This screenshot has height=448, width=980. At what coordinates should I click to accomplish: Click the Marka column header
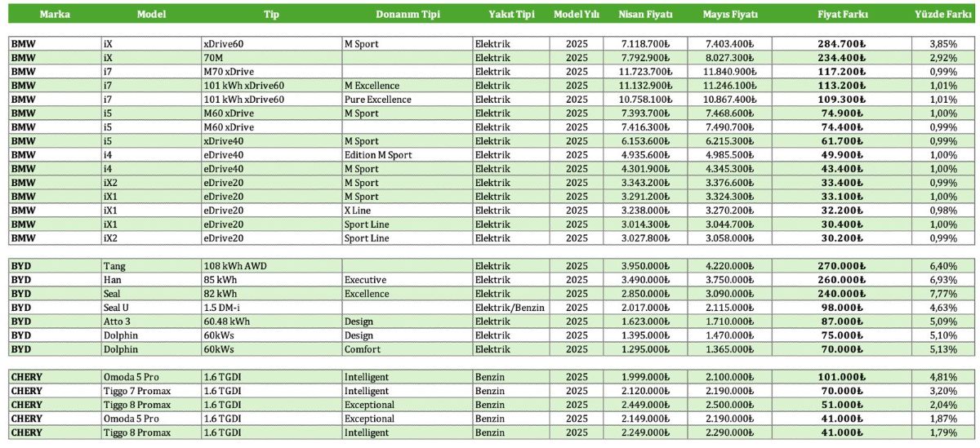pos(55,15)
